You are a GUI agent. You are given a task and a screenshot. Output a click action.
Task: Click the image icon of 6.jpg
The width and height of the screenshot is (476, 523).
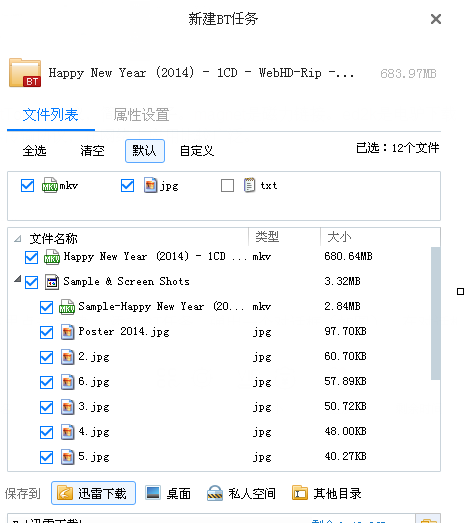tap(67, 382)
